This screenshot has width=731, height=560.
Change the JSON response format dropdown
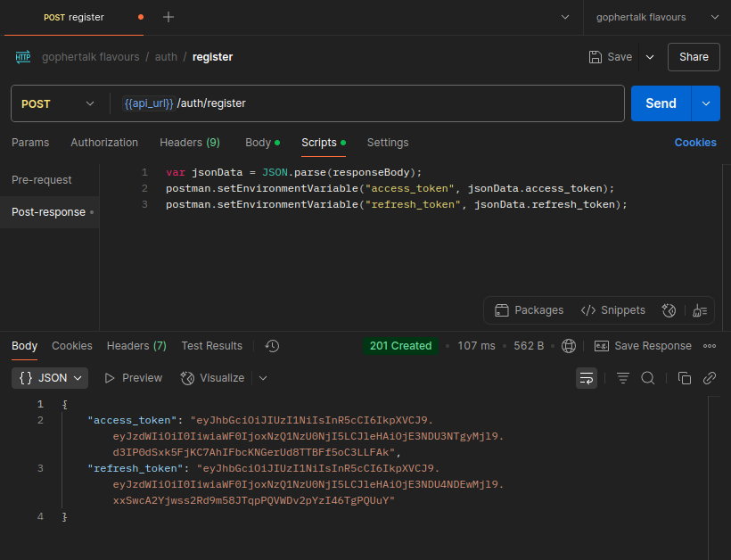click(x=50, y=378)
